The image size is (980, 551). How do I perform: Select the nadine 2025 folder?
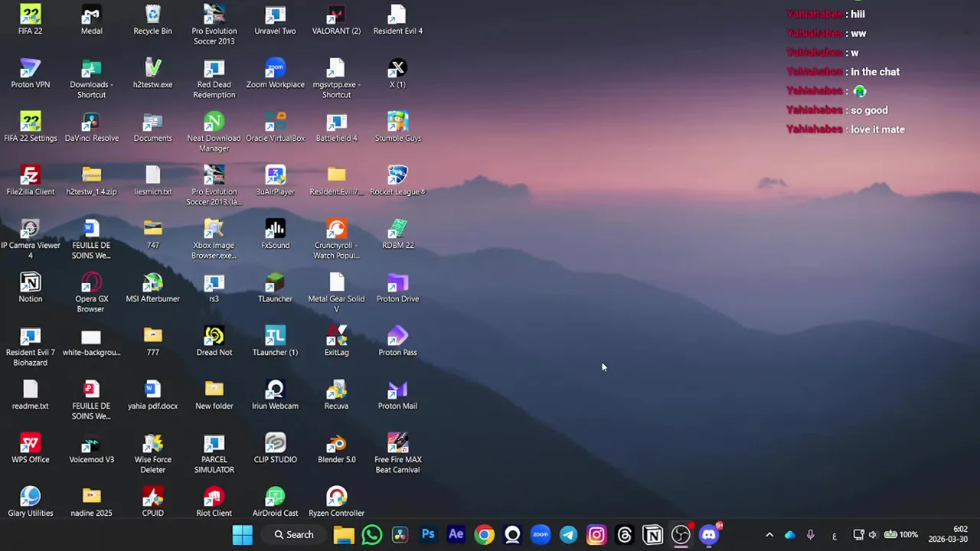[x=91, y=502]
